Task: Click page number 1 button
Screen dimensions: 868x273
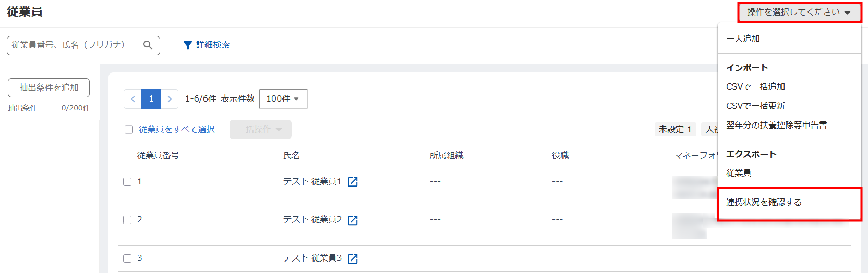Action: (x=151, y=99)
